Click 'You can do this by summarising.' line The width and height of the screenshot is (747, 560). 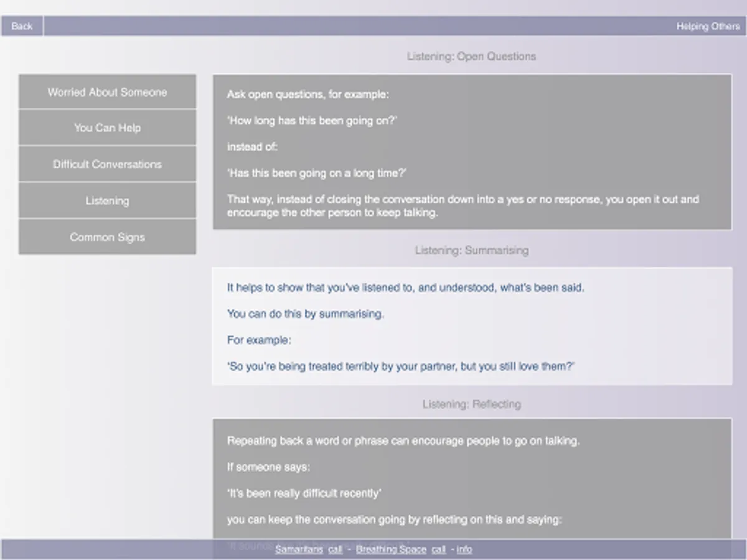[306, 314]
